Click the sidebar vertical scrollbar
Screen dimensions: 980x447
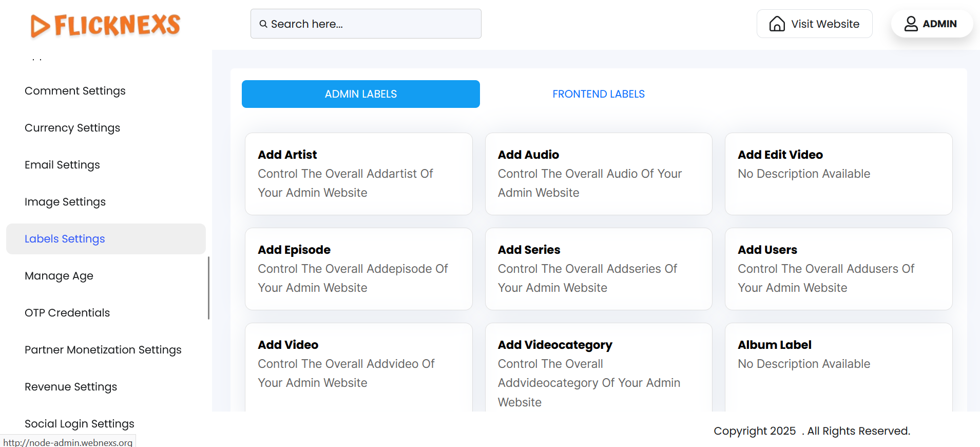[208, 288]
